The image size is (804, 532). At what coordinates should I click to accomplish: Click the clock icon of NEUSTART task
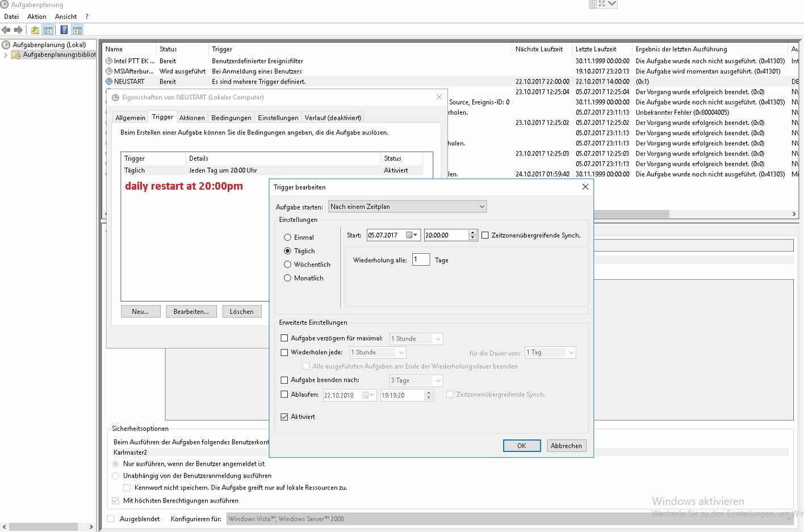(109, 81)
